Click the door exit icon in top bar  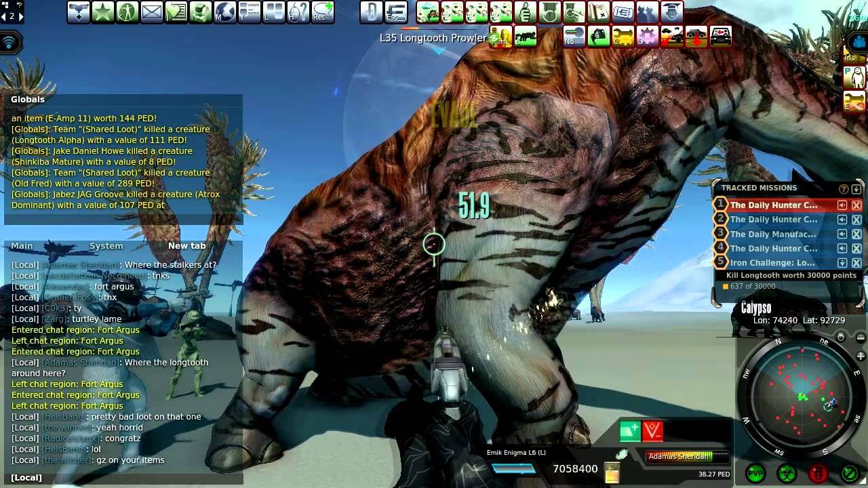pos(372,12)
